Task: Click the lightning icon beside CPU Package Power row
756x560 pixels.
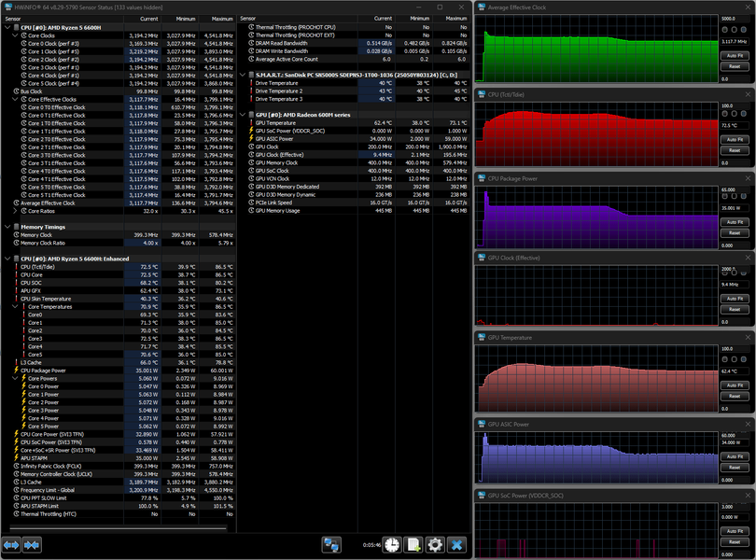Action: tap(17, 371)
